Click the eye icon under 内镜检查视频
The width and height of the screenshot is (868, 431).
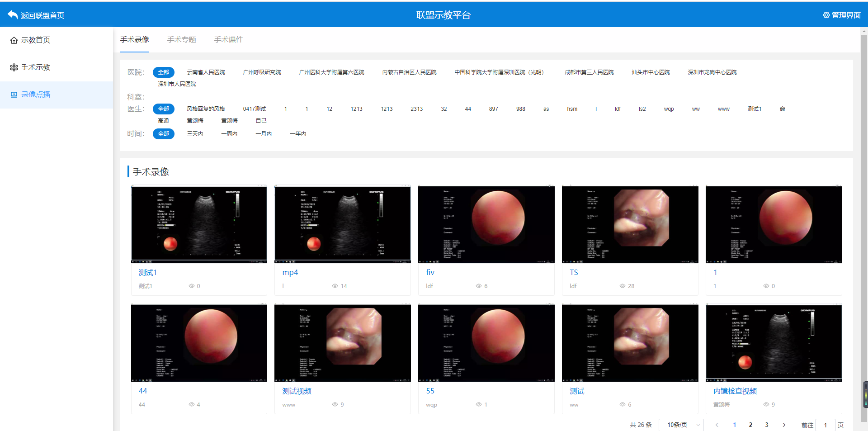(x=766, y=404)
